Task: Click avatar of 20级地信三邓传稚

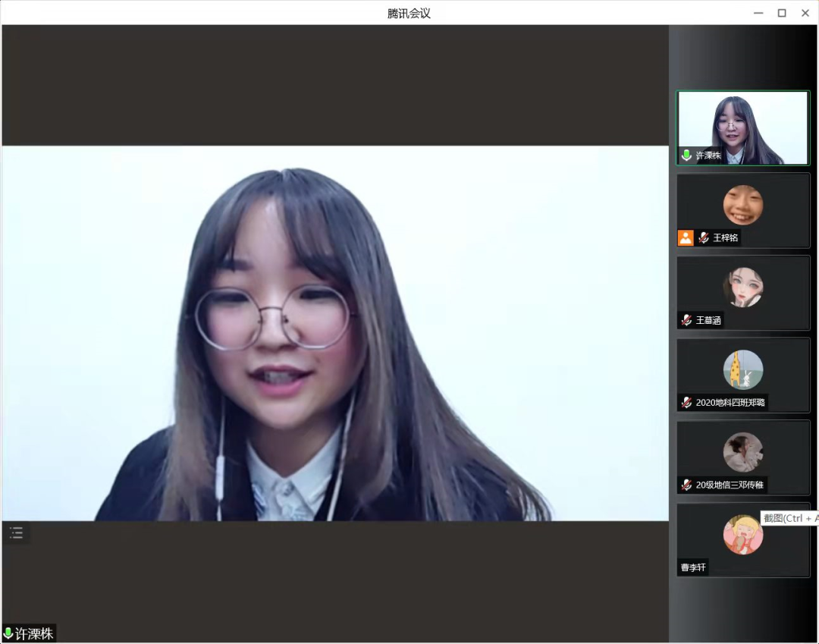Action: pos(743,452)
